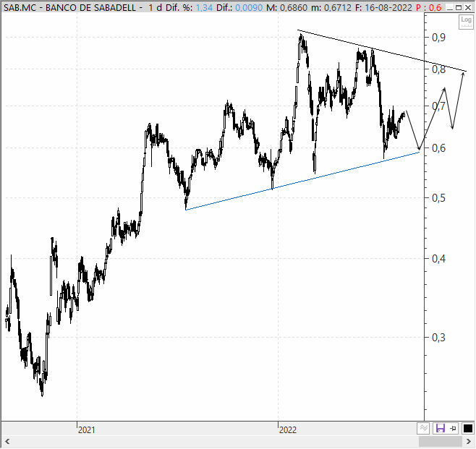This screenshot has width=476, height=449.
Task: Click the '0,7' price axis label
Action: click(438, 106)
